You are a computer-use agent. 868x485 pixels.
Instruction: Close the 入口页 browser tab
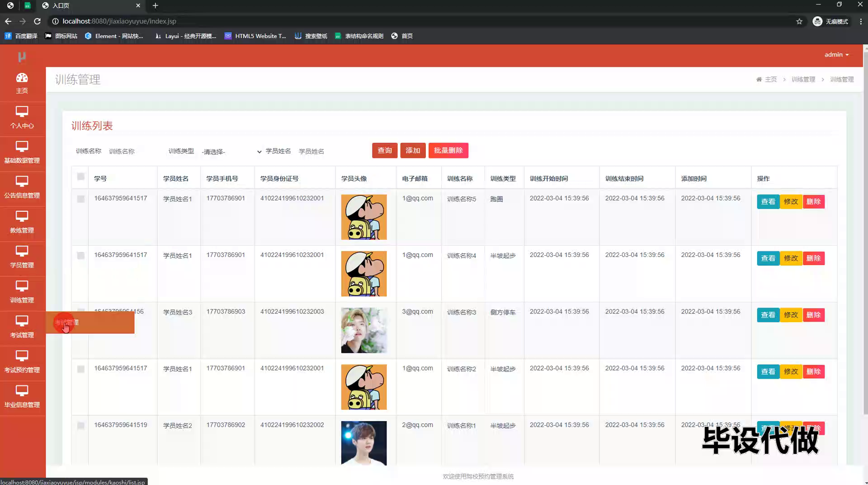(x=138, y=5)
